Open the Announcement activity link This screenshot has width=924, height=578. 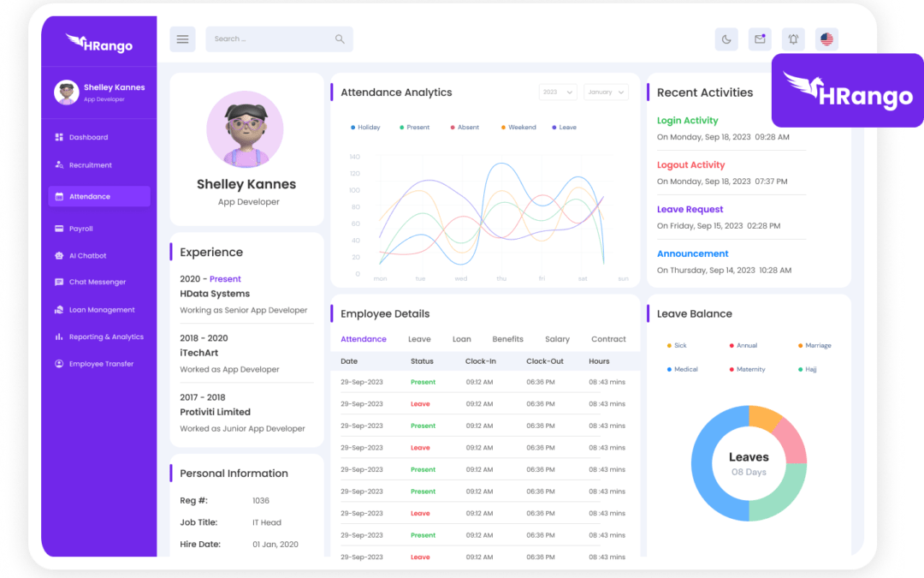(692, 253)
